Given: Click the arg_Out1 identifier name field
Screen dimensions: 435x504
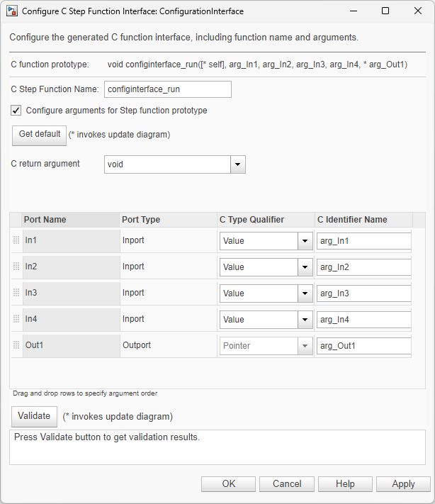Looking at the screenshot, I should coord(364,346).
